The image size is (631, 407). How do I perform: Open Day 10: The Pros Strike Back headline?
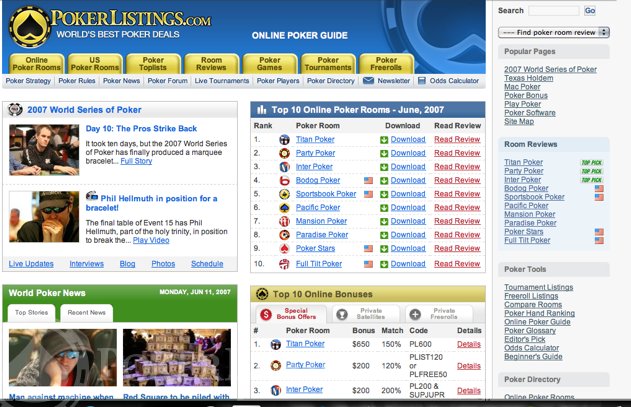[141, 129]
